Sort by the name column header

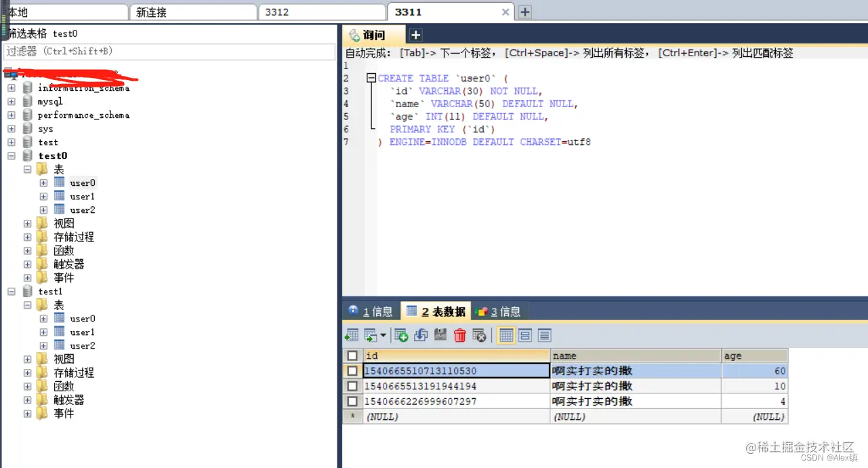click(x=636, y=355)
